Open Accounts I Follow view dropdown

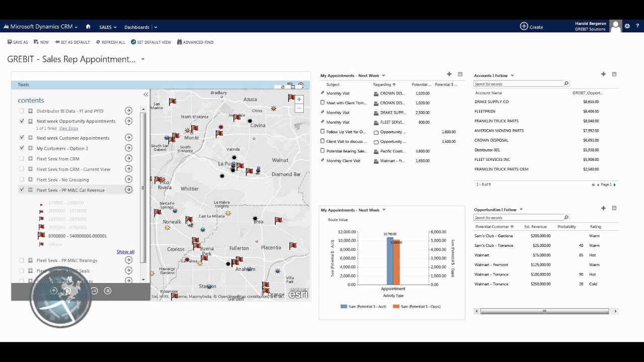coord(512,75)
